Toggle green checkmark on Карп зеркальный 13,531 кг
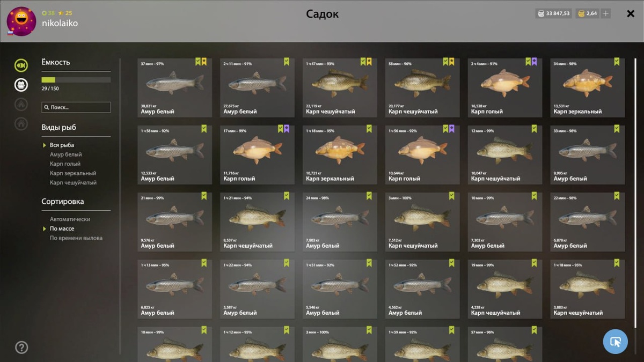This screenshot has height=362, width=644. pos(617,62)
